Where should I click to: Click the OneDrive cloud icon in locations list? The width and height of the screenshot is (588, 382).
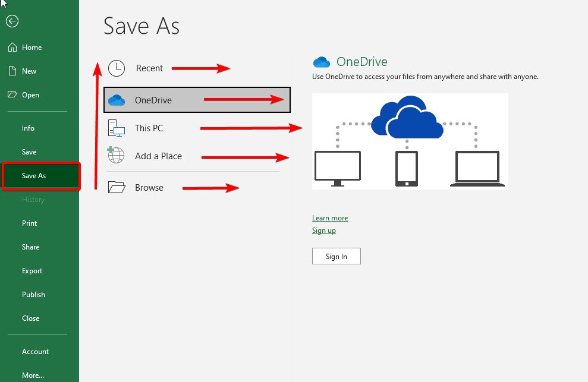(x=117, y=100)
